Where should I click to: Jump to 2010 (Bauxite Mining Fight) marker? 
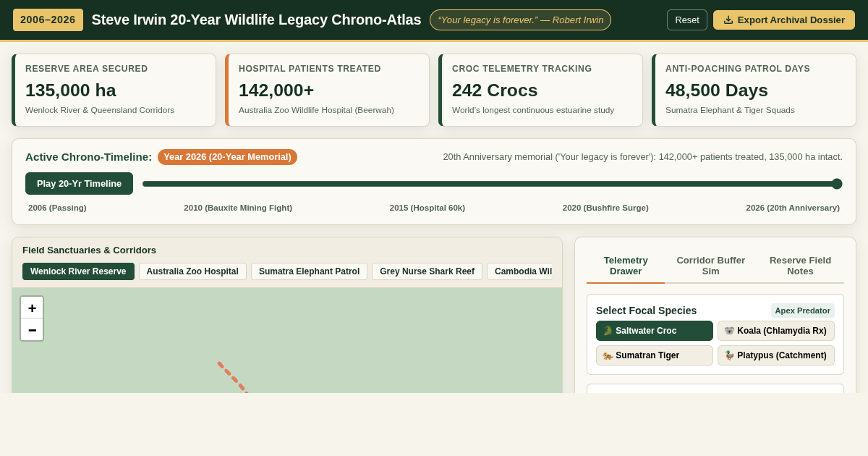pyautogui.click(x=238, y=208)
